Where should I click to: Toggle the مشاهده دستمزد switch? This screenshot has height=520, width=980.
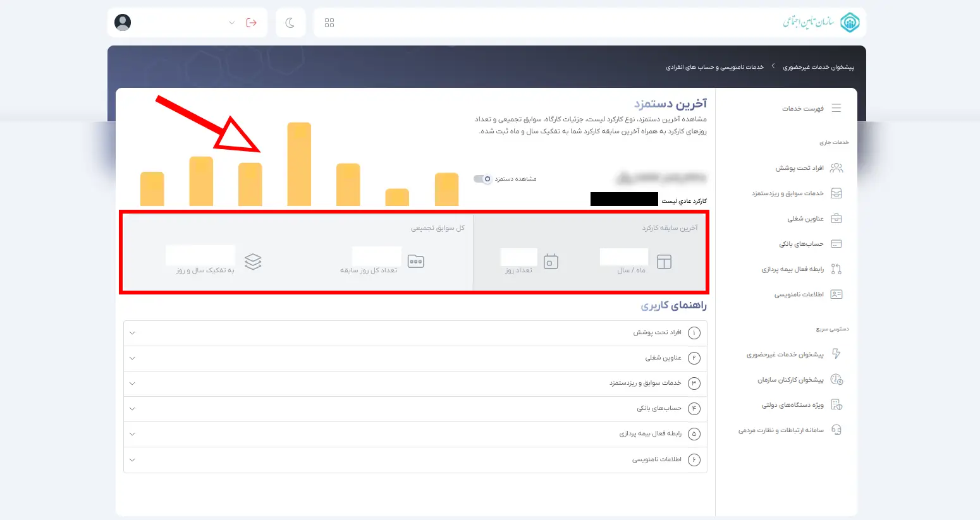pyautogui.click(x=482, y=179)
